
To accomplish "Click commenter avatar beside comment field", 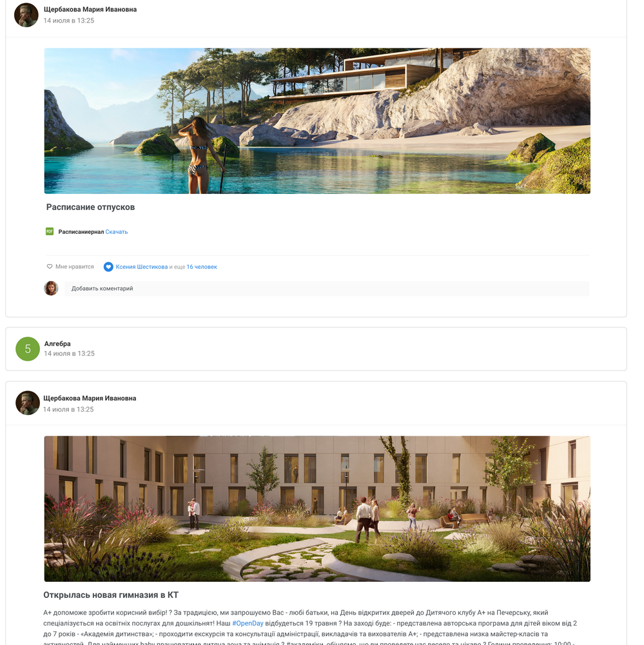I will tap(51, 289).
